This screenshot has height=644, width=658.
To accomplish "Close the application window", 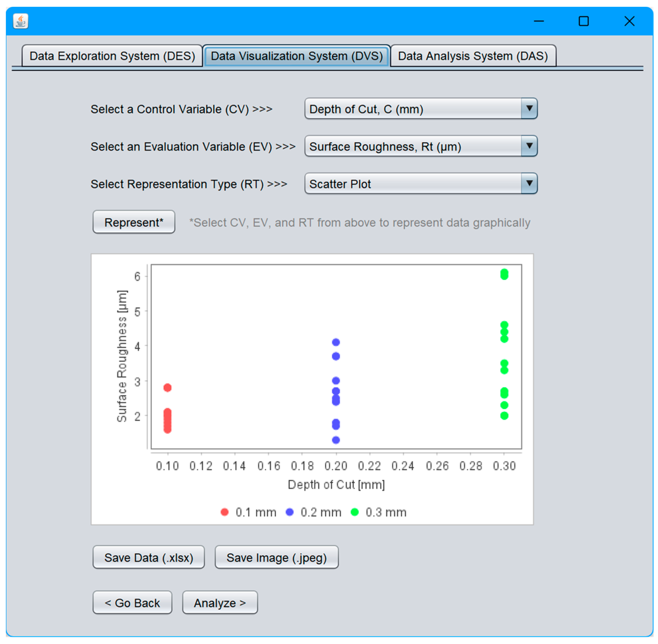I will (x=629, y=21).
